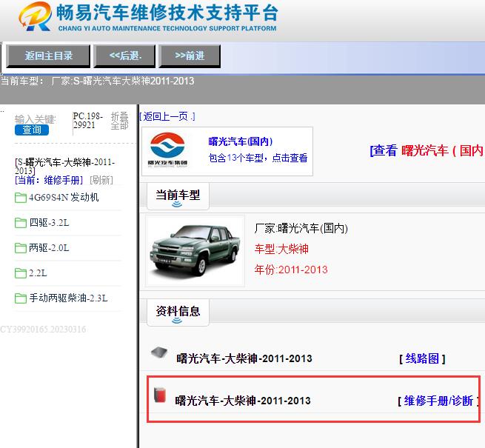
Task: Open the 4G69S4N 发动机 folder icon
Action: click(x=21, y=198)
